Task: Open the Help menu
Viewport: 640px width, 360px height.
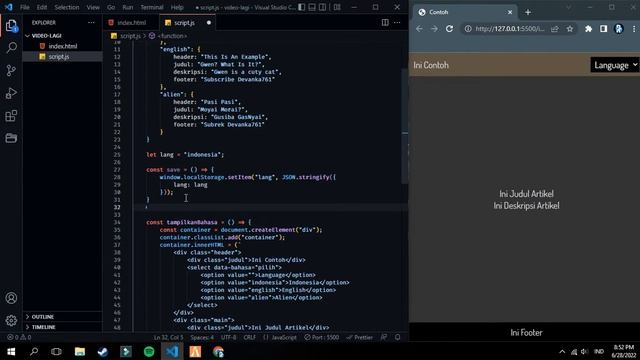Action: point(177,7)
